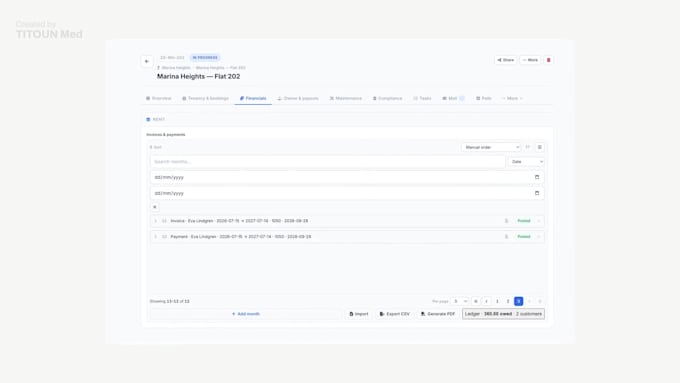680x383 pixels.
Task: Click the Posted badge on Invoice row
Action: coord(523,221)
